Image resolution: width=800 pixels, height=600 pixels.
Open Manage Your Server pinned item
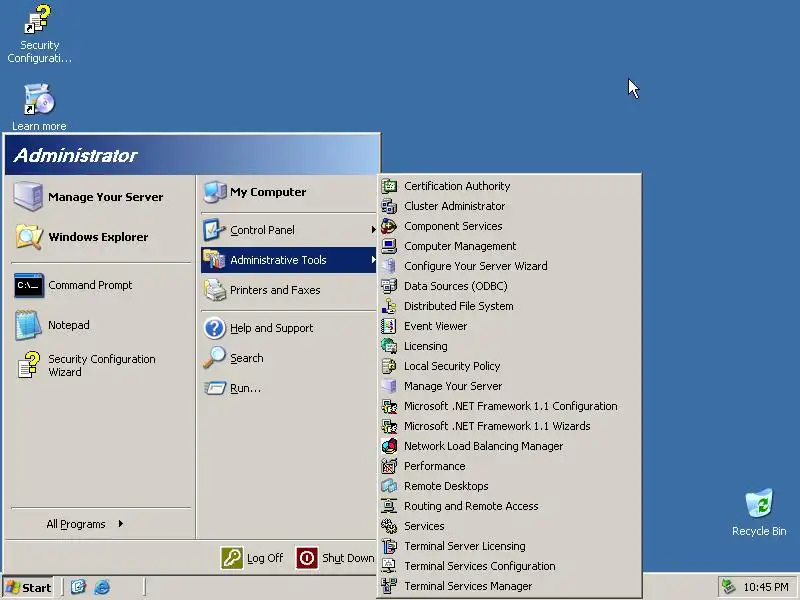(100, 197)
